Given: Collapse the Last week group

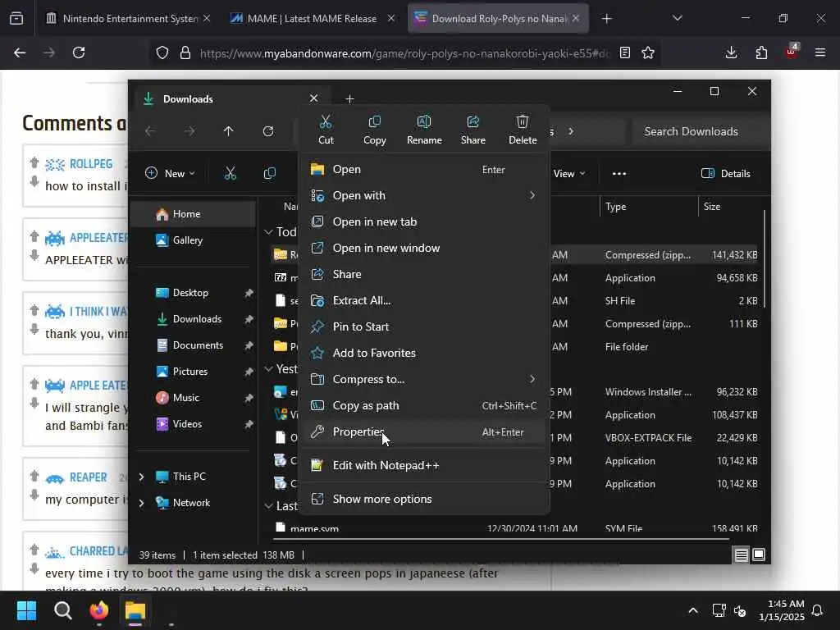Looking at the screenshot, I should (268, 506).
